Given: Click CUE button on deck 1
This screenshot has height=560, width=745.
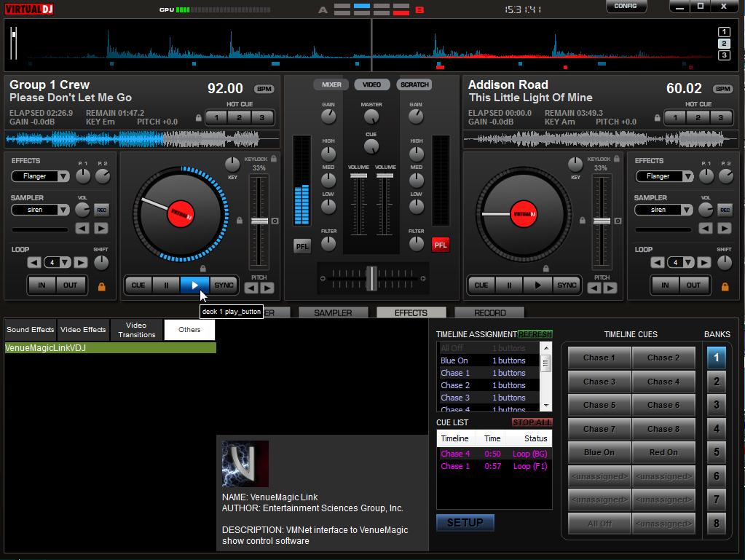Looking at the screenshot, I should click(138, 285).
